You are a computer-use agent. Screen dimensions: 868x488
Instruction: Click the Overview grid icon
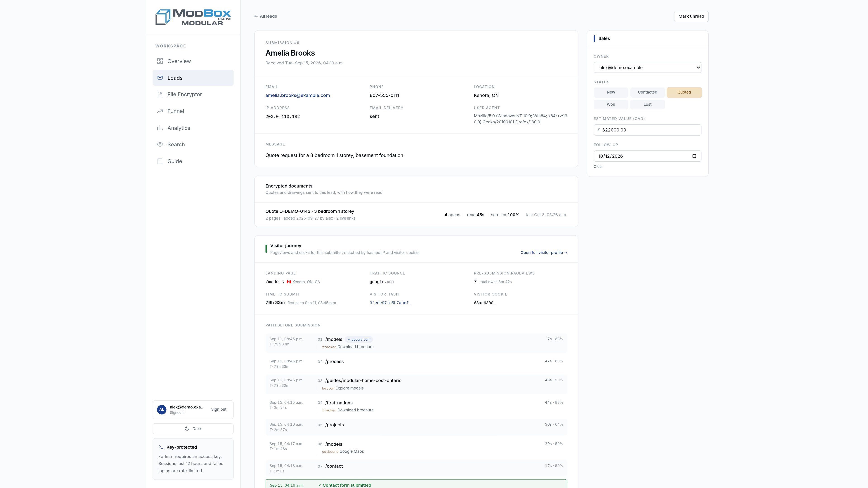click(160, 61)
